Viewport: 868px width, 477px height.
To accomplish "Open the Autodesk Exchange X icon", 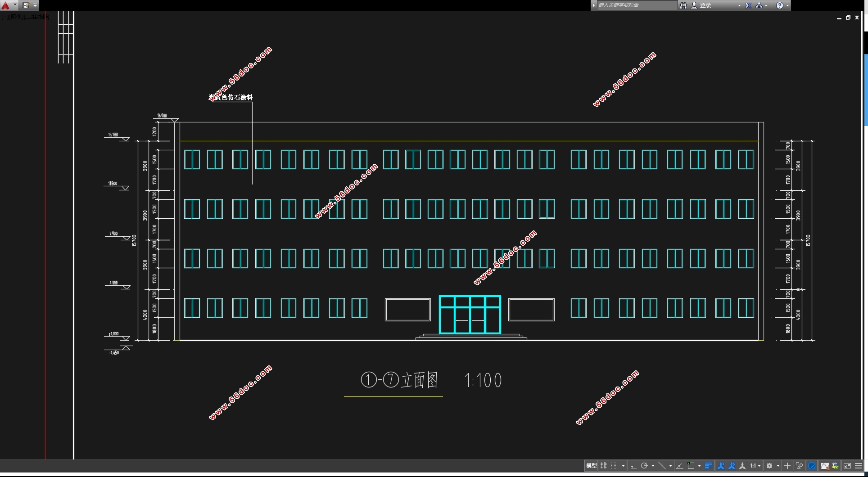I will click(748, 5).
